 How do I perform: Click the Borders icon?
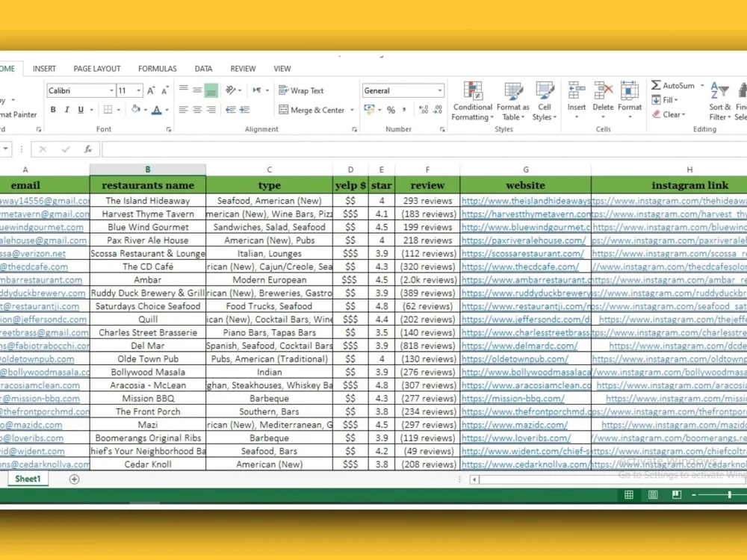coord(108,110)
